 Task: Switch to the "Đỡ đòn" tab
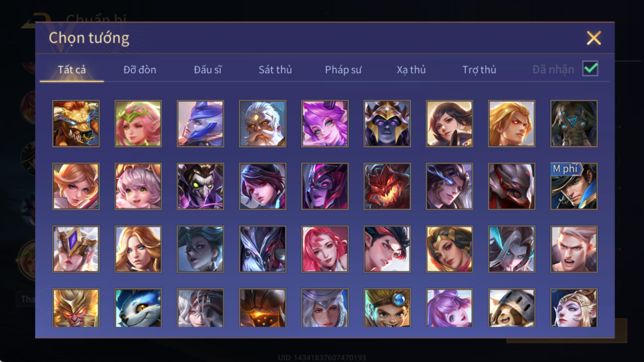coord(140,70)
